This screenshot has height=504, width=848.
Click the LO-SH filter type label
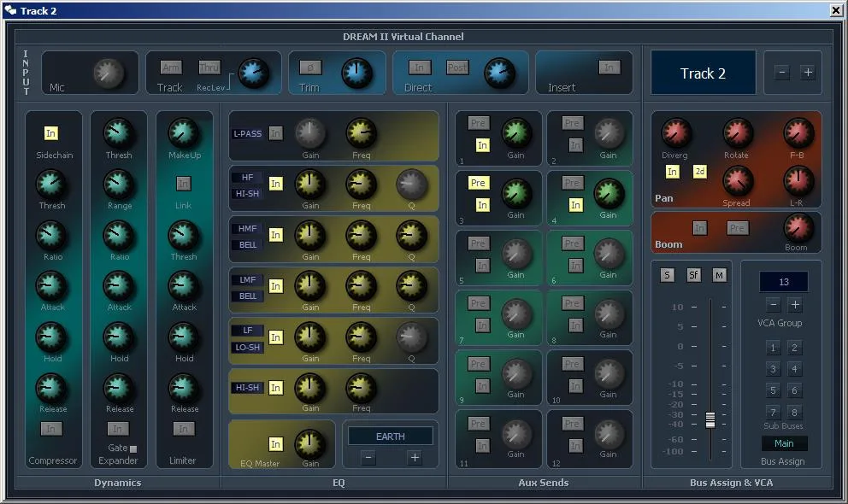tap(247, 348)
